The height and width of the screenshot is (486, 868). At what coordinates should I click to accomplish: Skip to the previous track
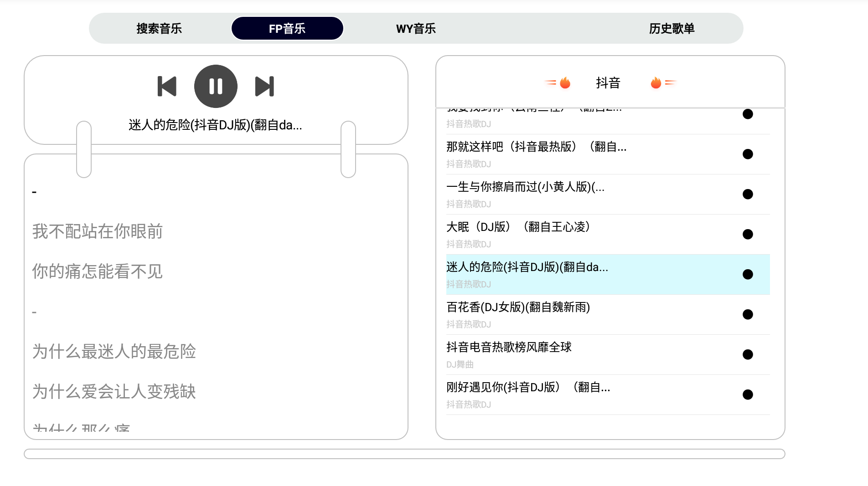[167, 86]
